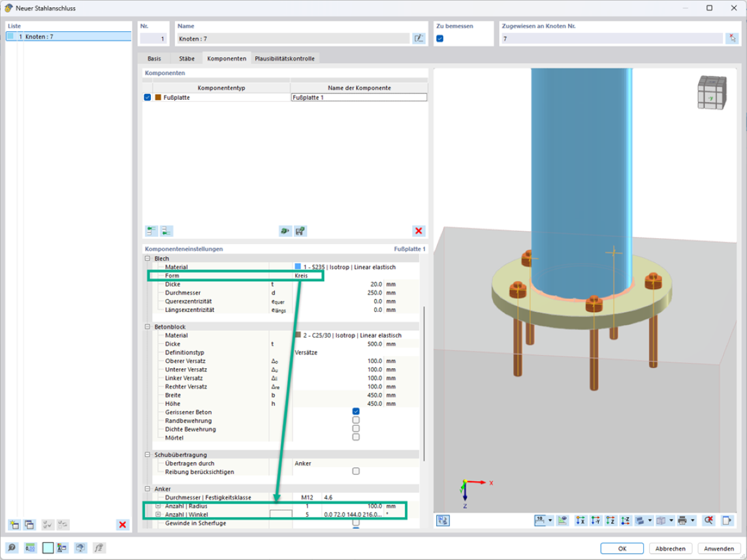747x560 pixels.
Task: Collapse the Betonblock section
Action: click(148, 326)
